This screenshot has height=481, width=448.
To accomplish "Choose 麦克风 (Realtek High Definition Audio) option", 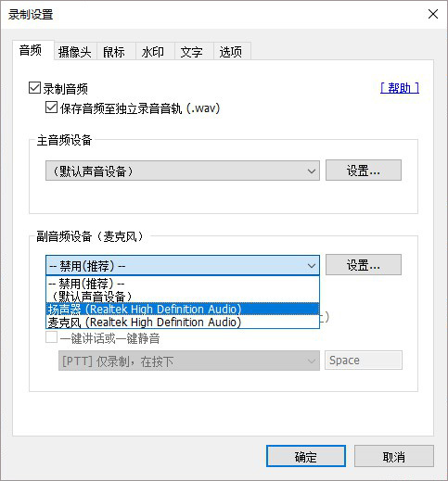I will pyautogui.click(x=183, y=322).
